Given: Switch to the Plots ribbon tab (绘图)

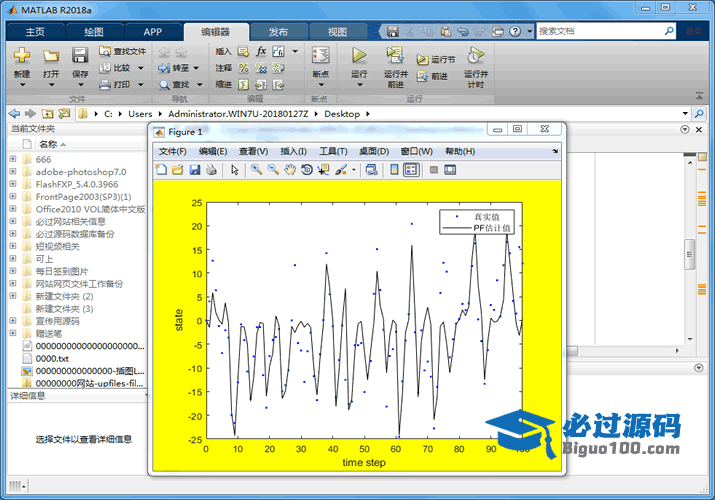Looking at the screenshot, I should click(x=94, y=32).
